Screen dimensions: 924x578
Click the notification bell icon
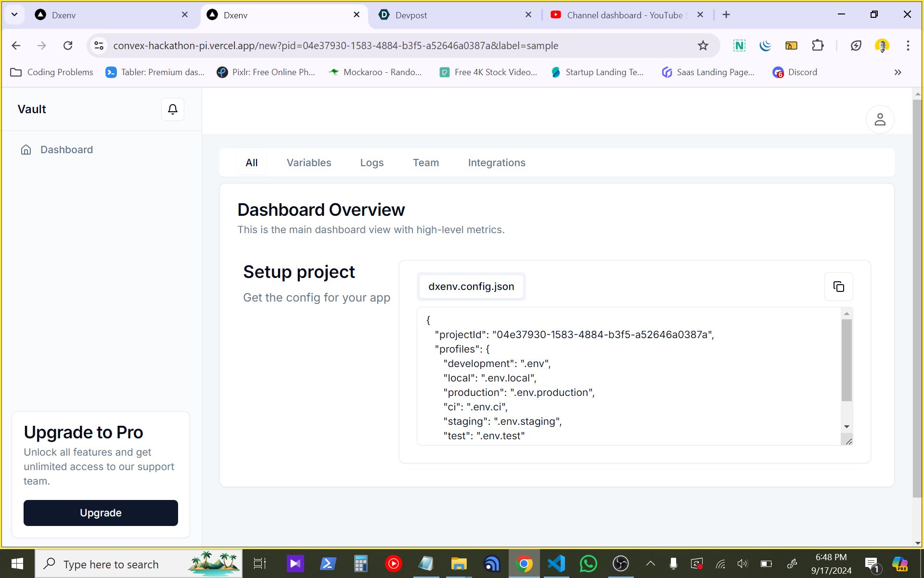point(172,109)
